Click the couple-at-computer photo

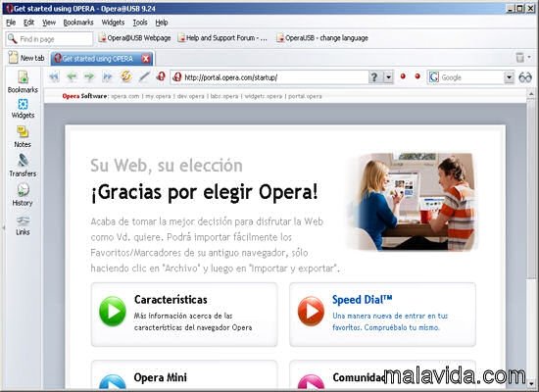point(413,201)
